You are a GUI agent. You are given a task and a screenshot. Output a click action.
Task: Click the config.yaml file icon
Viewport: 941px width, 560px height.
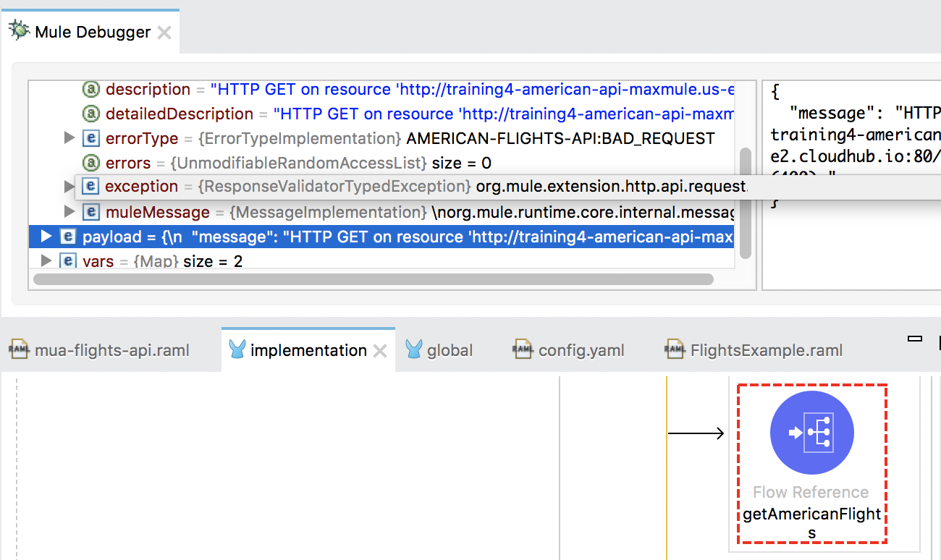coord(523,350)
